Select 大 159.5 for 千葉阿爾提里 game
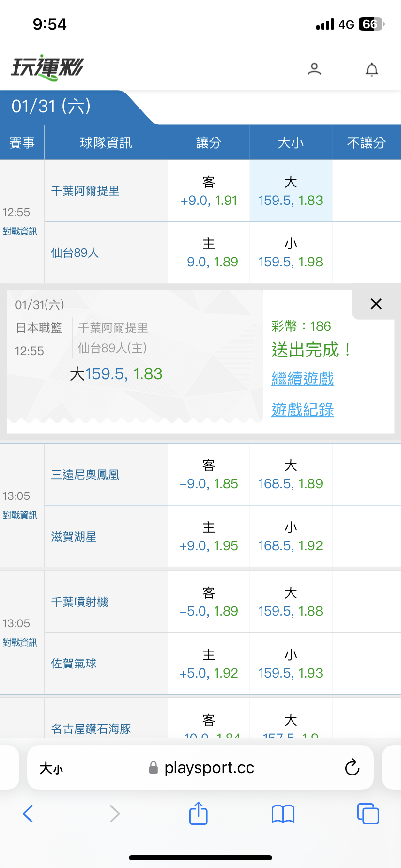Viewport: 401px width, 868px height. [291, 191]
